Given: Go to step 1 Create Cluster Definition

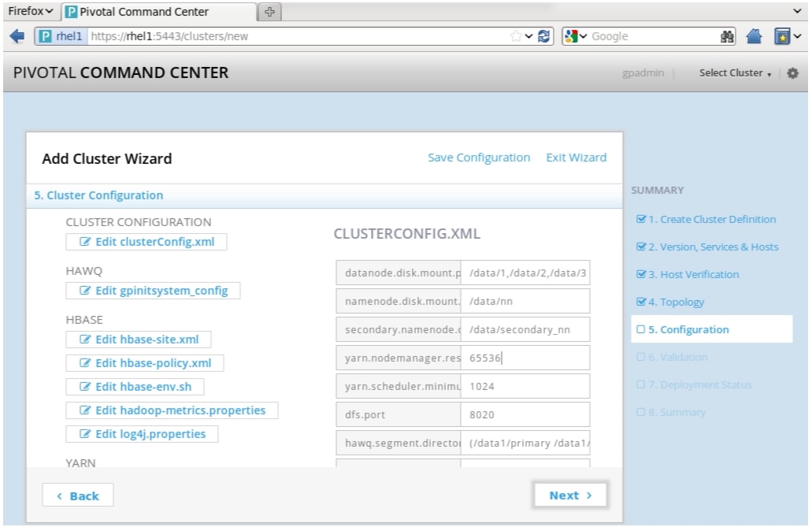Looking at the screenshot, I should pyautogui.click(x=712, y=219).
